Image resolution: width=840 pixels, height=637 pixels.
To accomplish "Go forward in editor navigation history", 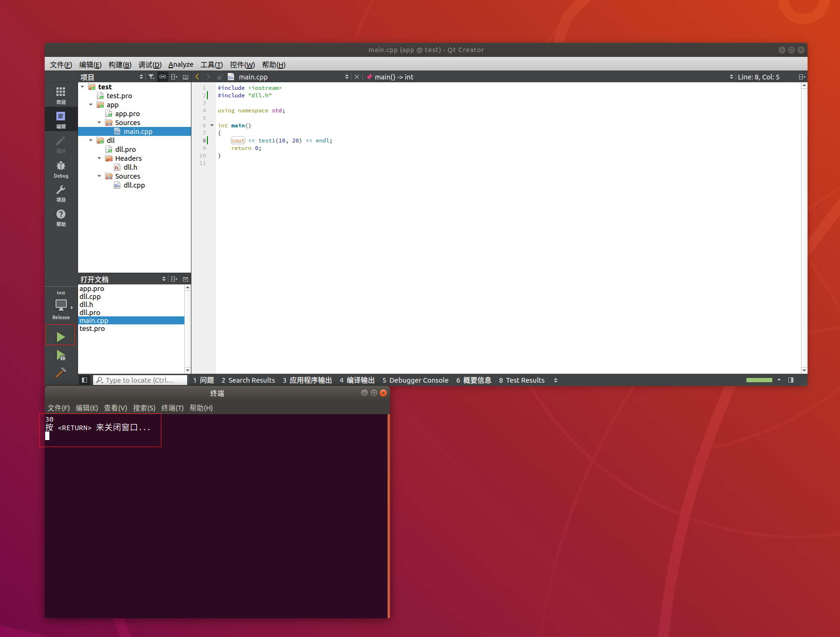I will tap(208, 77).
